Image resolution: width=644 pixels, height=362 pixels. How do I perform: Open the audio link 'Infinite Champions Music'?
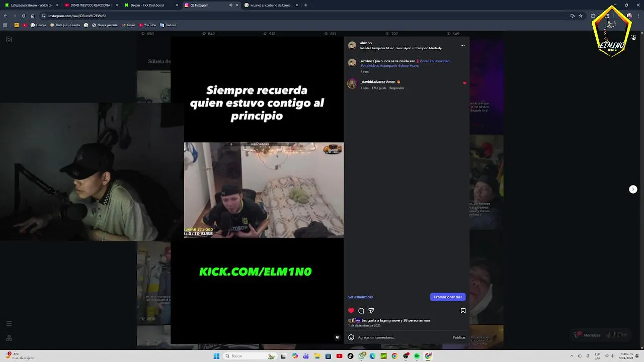point(400,48)
